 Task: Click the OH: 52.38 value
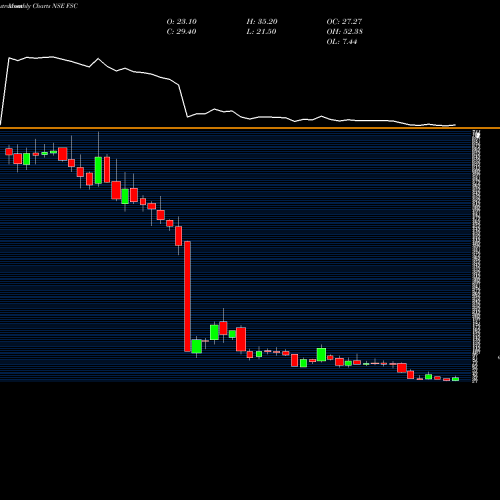[345, 32]
